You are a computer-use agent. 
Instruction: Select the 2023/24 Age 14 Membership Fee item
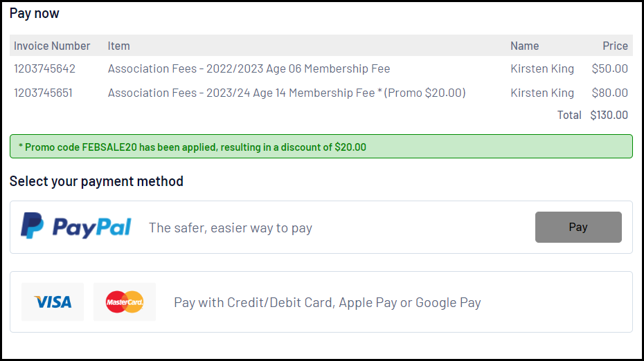tap(286, 93)
